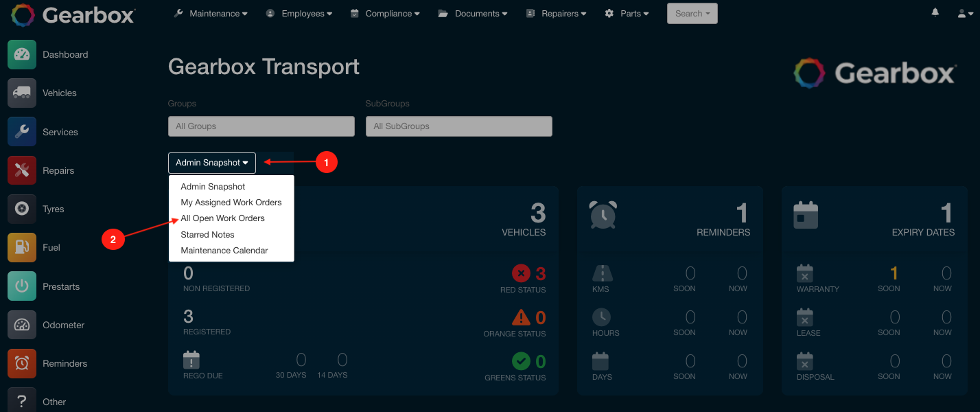This screenshot has width=980, height=412.
Task: Click the Rego Due calendar icon
Action: click(191, 360)
